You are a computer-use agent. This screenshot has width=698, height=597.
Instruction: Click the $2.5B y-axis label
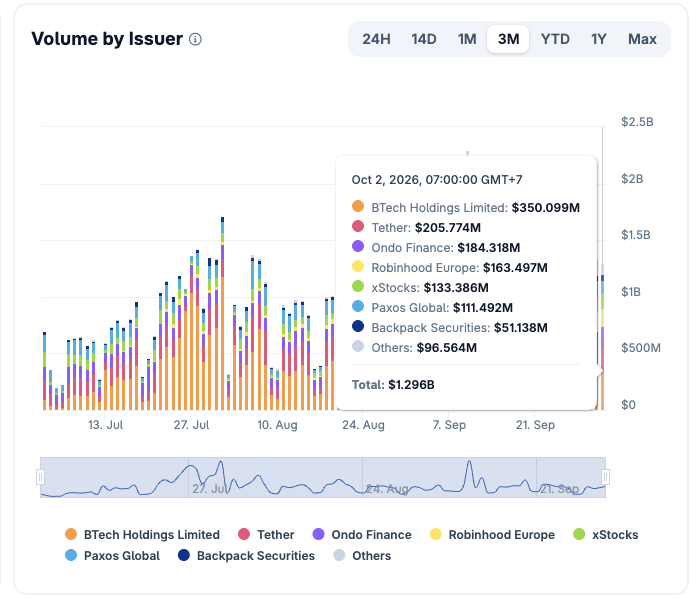[637, 122]
